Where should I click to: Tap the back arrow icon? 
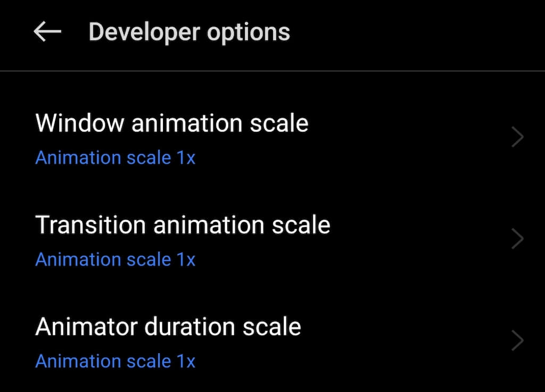pos(47,32)
